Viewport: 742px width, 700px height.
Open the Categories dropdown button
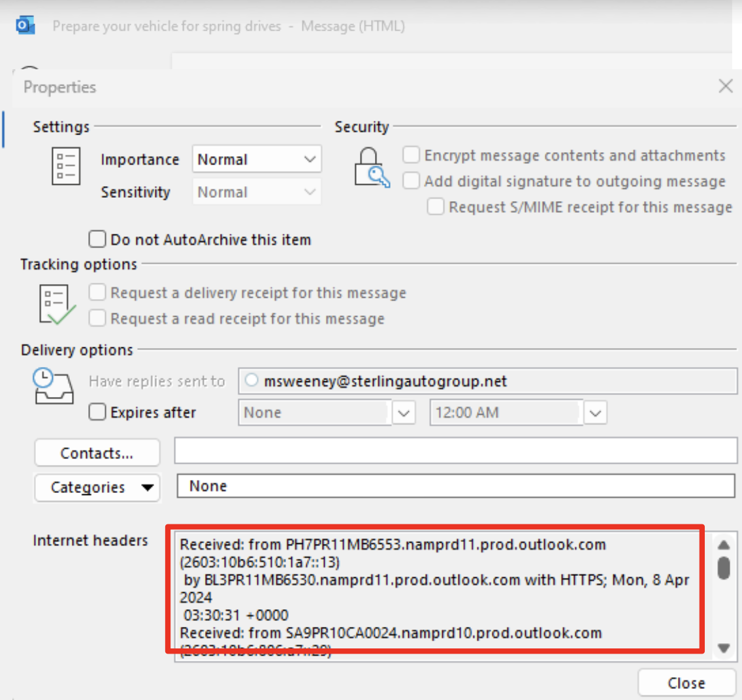[97, 487]
